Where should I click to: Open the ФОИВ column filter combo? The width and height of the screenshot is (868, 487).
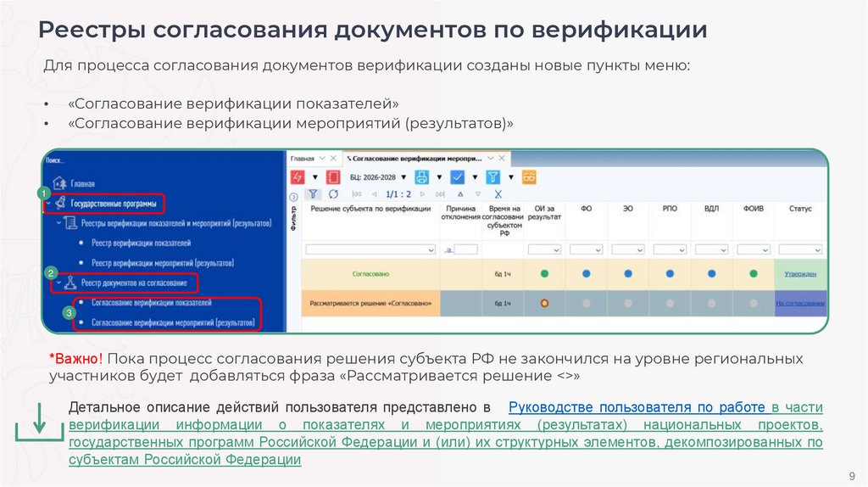(754, 250)
